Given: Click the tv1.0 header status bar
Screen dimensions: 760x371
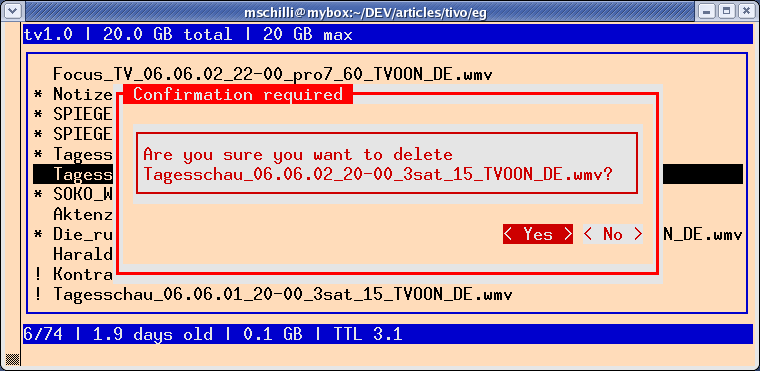Looking at the screenshot, I should click(x=387, y=34).
